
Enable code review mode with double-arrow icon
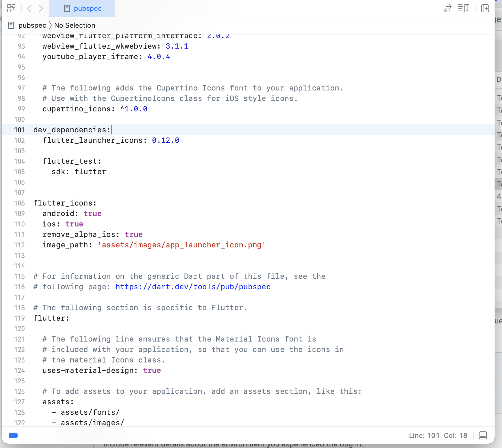(447, 8)
